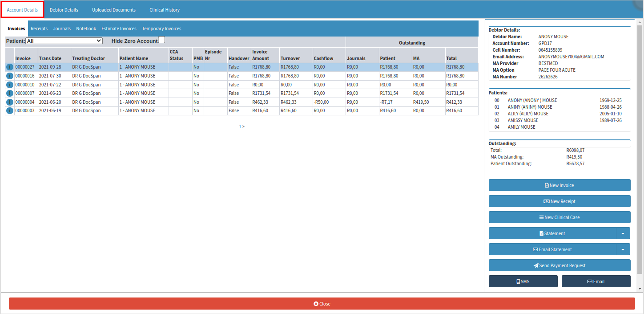Expand the Email Statement dropdown arrow
Image resolution: width=644 pixels, height=314 pixels.
pyautogui.click(x=623, y=249)
